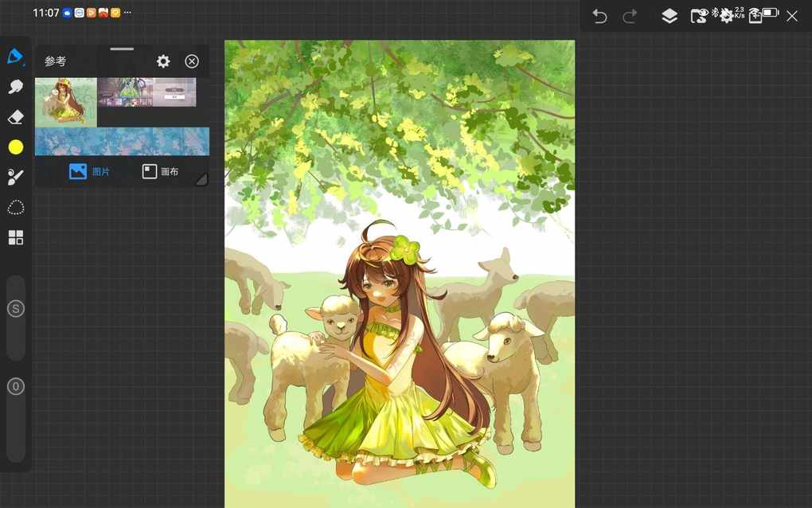Open the grid tools menu
The image size is (812, 508).
pos(15,237)
